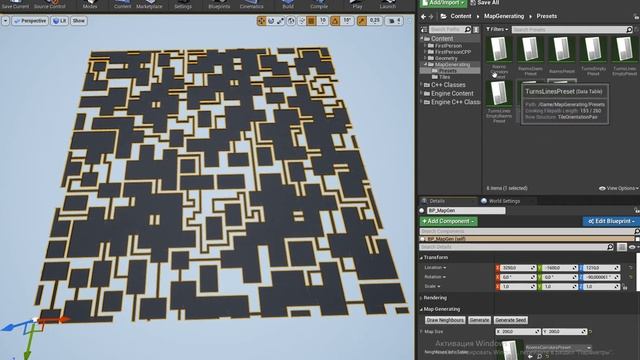
Task: Toggle the scale lock icon
Action: 625,287
